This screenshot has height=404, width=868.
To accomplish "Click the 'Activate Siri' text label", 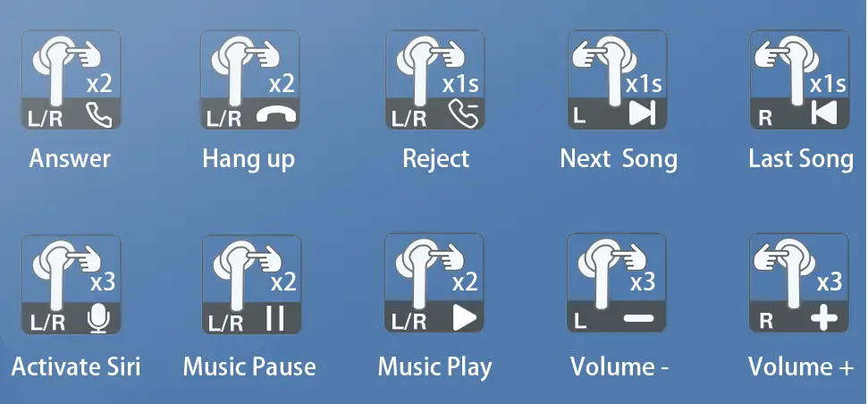I will point(76,367).
